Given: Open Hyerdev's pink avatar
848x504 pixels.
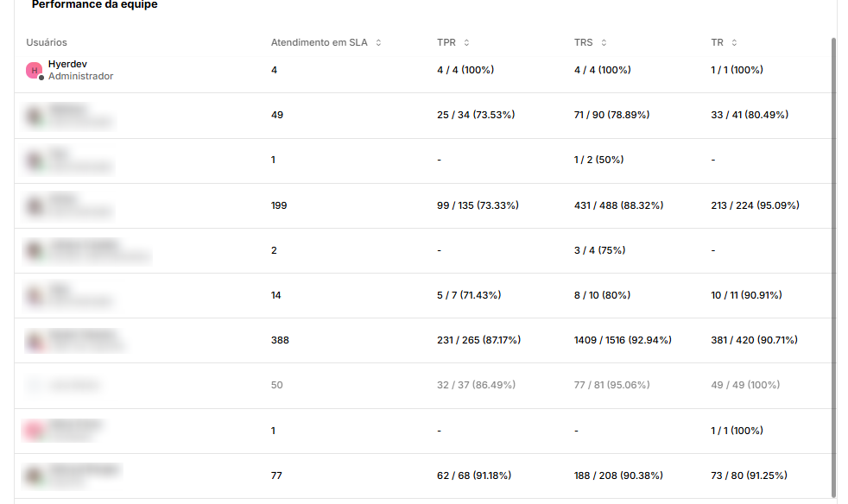Looking at the screenshot, I should pos(35,71).
